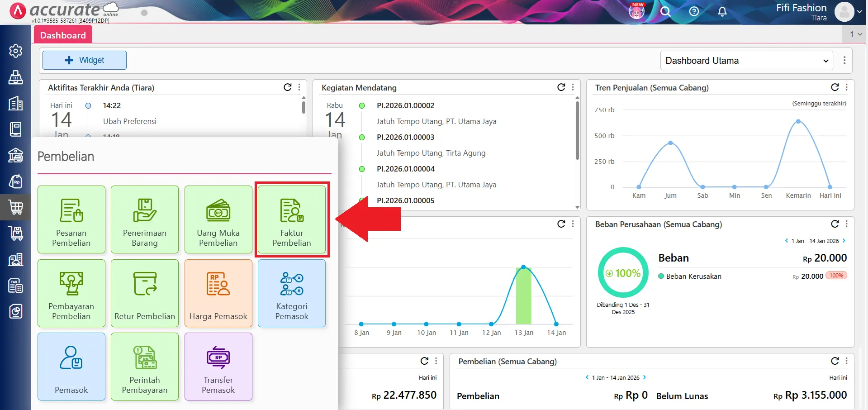868x410 pixels.
Task: Expand the page number dropdown at top right
Action: (855, 34)
